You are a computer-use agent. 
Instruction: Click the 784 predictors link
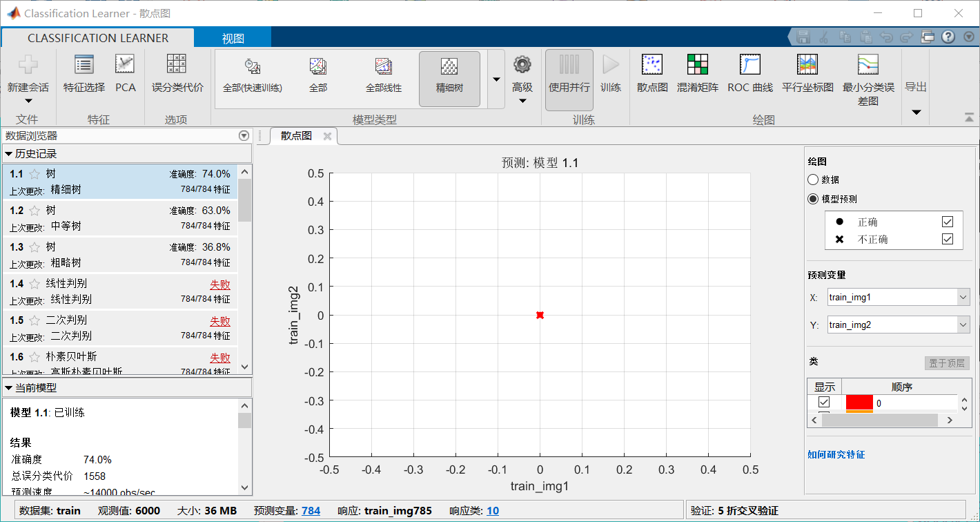pyautogui.click(x=311, y=511)
